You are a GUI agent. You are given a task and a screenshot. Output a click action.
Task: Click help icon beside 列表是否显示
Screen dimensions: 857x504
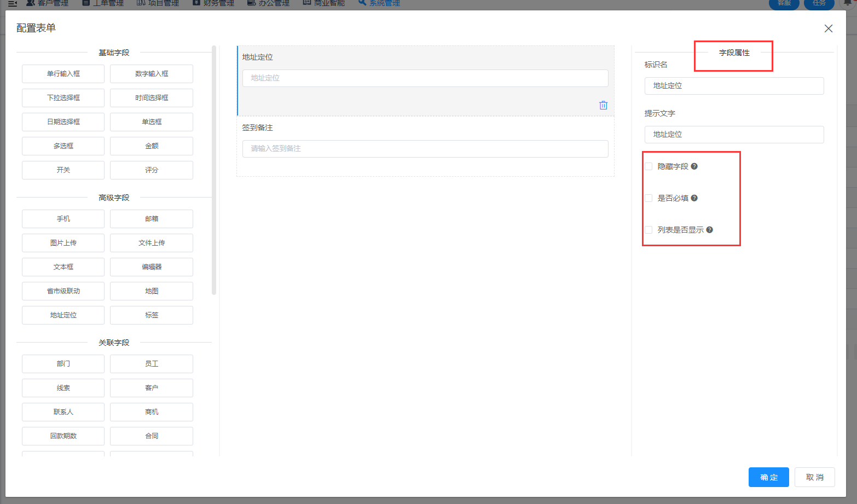tap(709, 230)
